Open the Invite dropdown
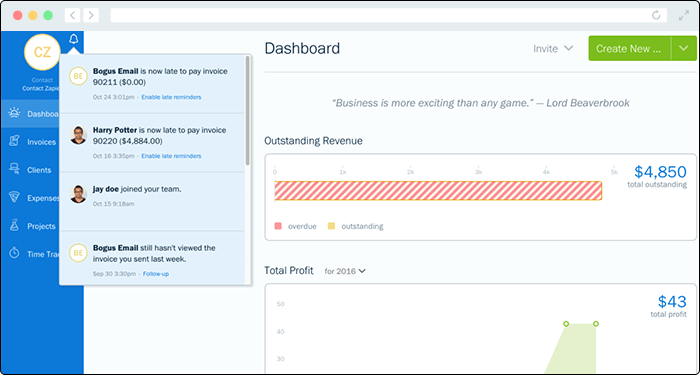700x375 pixels. [x=553, y=48]
